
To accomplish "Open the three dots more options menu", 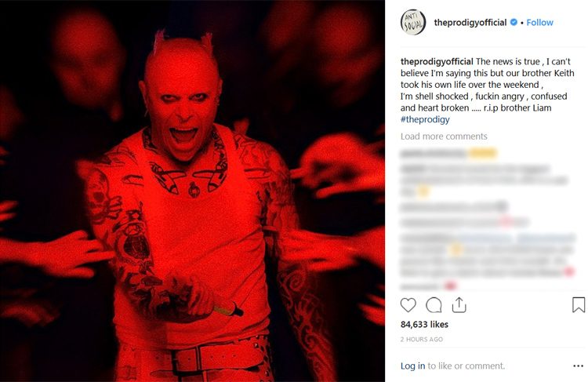I will click(579, 366).
